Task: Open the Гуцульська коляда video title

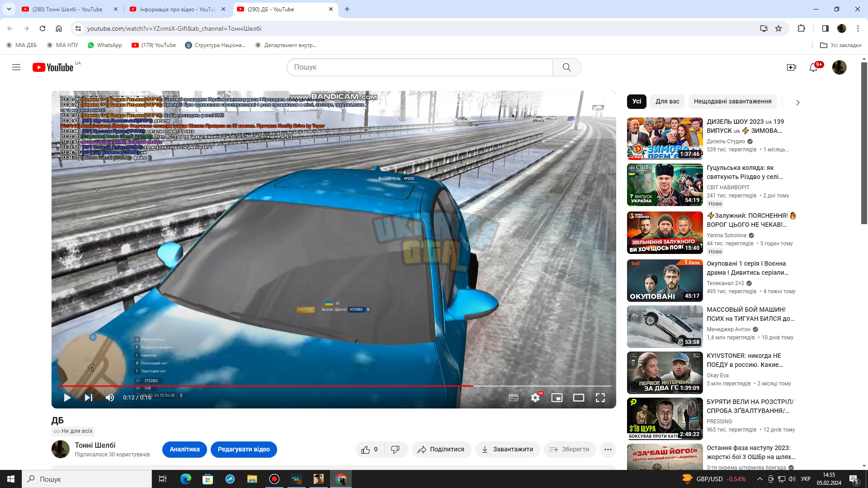Action: pos(745,173)
